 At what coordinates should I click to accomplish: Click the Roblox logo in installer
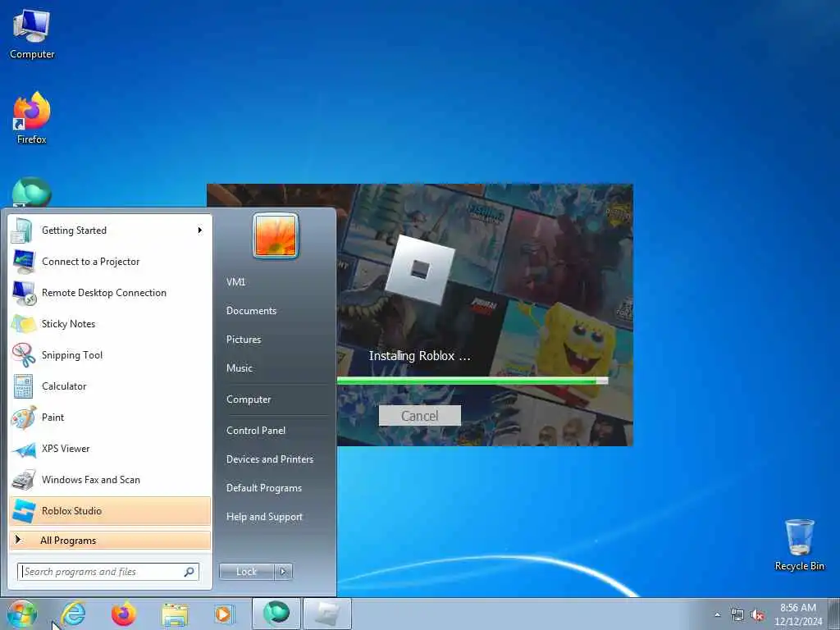tap(420, 269)
